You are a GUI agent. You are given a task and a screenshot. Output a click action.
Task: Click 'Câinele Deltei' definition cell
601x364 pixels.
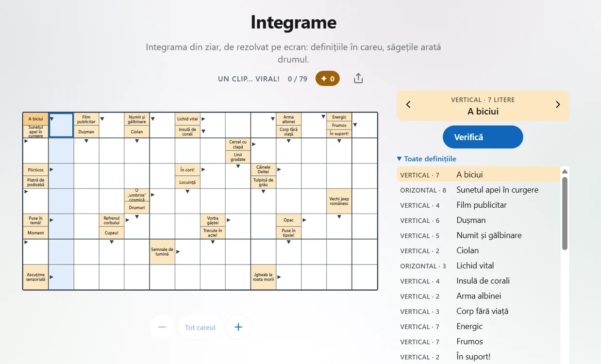[263, 169]
